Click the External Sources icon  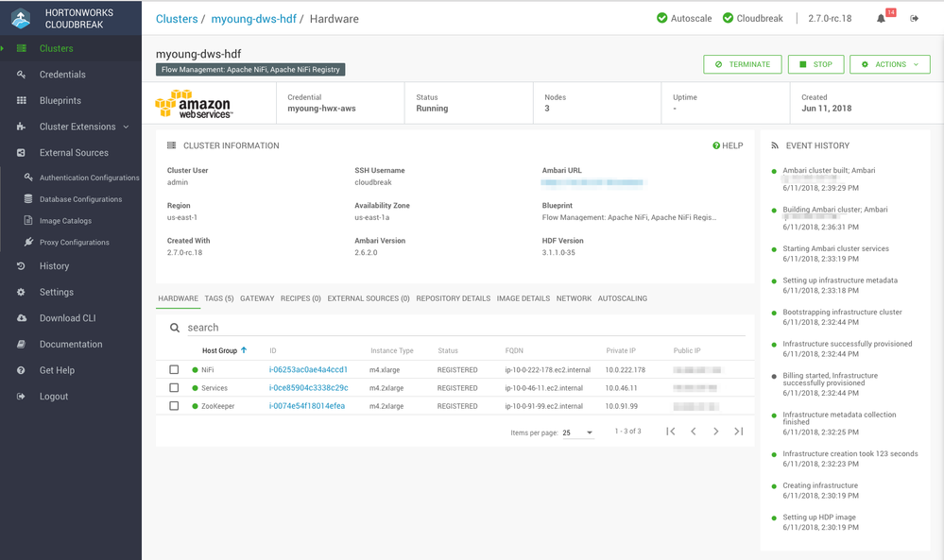(x=21, y=153)
